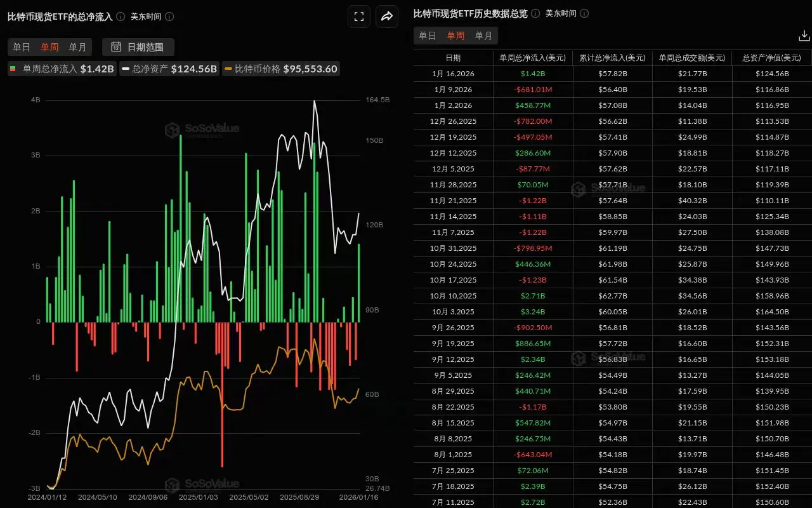Click the $1.42B value in the top table row
The width and height of the screenshot is (812, 508).
pos(534,73)
